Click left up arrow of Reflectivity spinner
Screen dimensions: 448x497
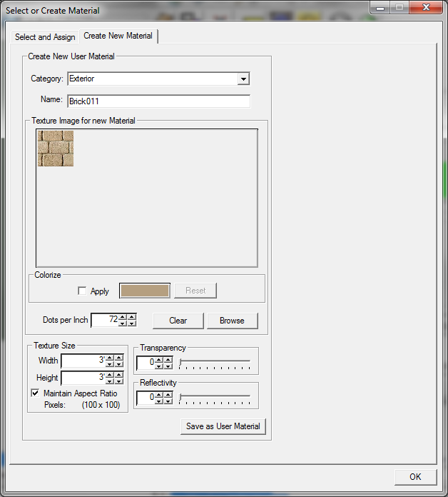pos(159,395)
